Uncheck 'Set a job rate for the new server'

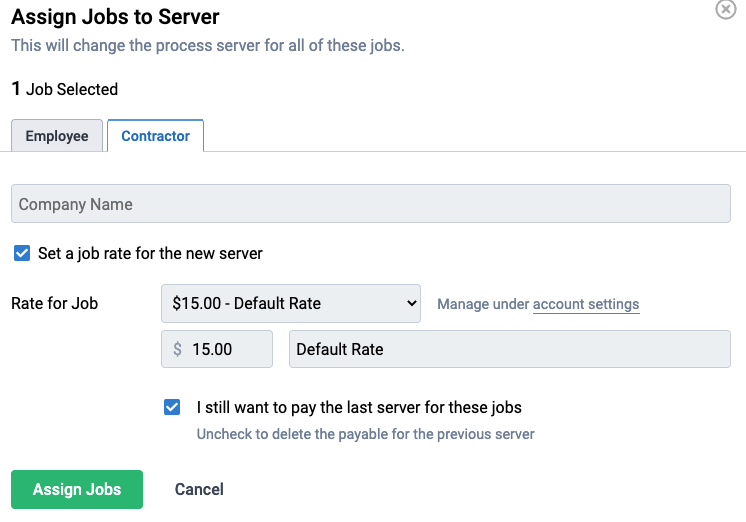22,253
